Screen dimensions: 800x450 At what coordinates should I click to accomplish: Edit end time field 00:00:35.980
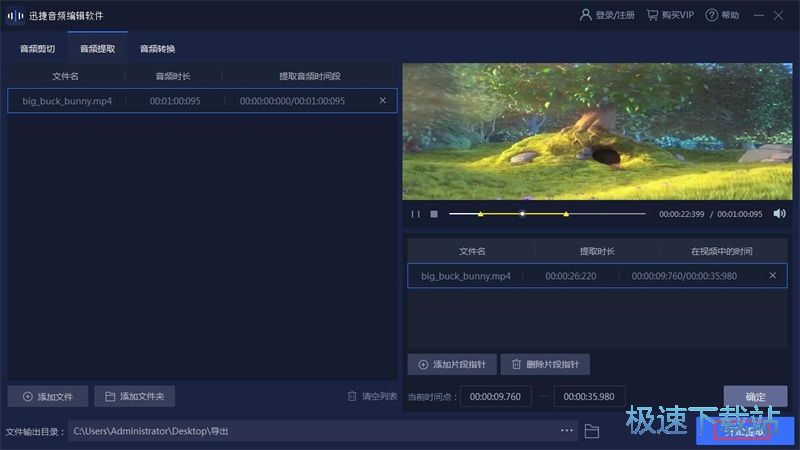589,396
